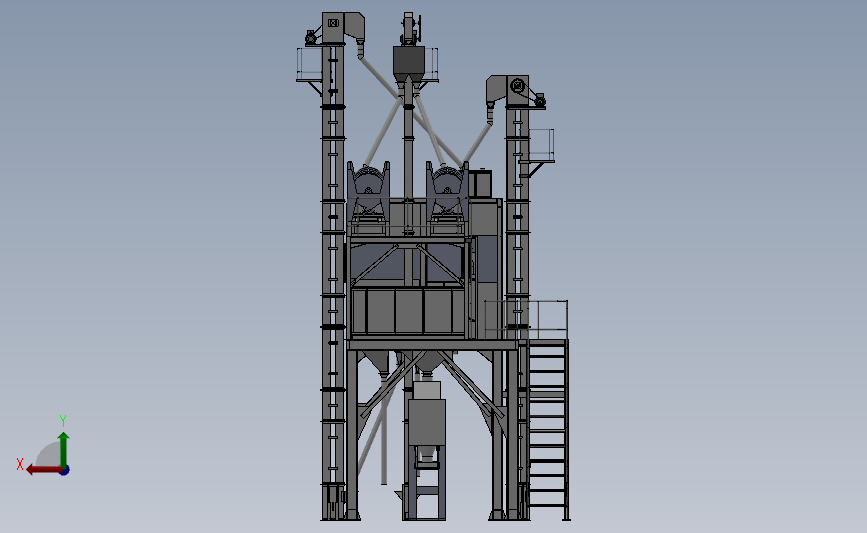Select the right bucket elevator head with motor
Screen dimensions: 867x533
coord(515,92)
